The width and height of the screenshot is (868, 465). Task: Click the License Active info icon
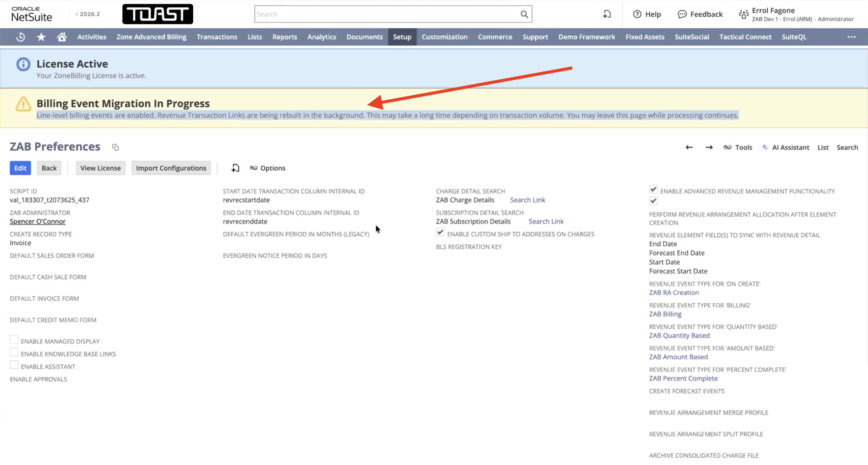[x=23, y=64]
